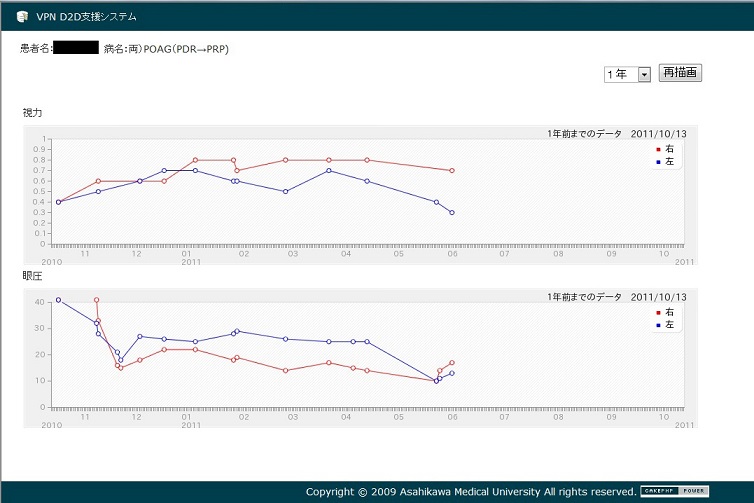Click first blue point at 40 in 眼圧 chart
754x503 pixels.
pos(59,300)
